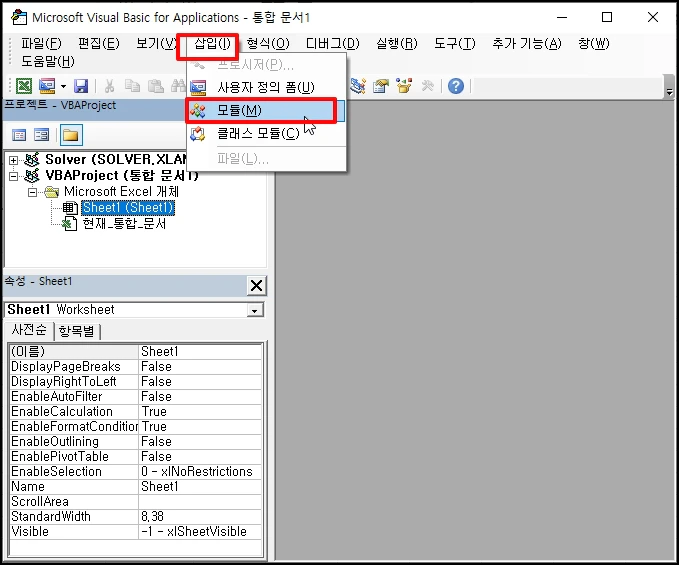The width and height of the screenshot is (679, 565).
Task: Click the View Object icon in project pane
Action: point(42,135)
